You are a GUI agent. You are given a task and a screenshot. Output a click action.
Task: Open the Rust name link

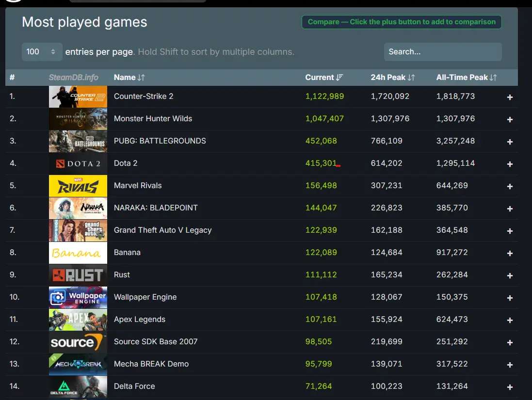(x=122, y=275)
